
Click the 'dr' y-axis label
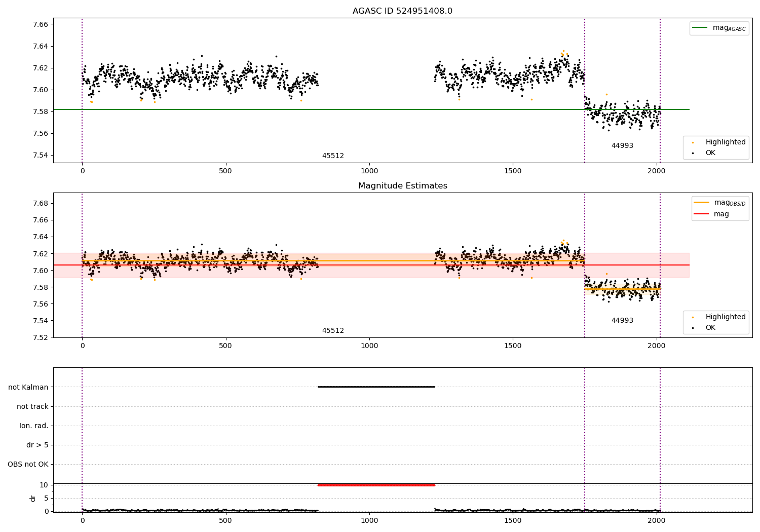tap(33, 498)
